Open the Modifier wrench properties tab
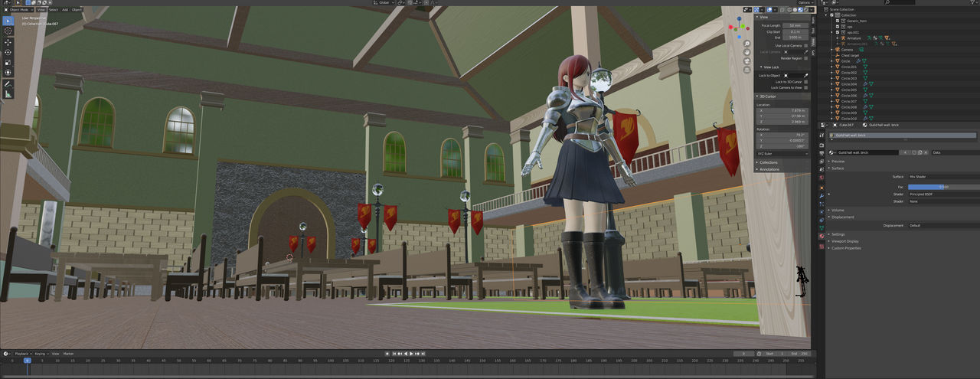 click(x=822, y=196)
